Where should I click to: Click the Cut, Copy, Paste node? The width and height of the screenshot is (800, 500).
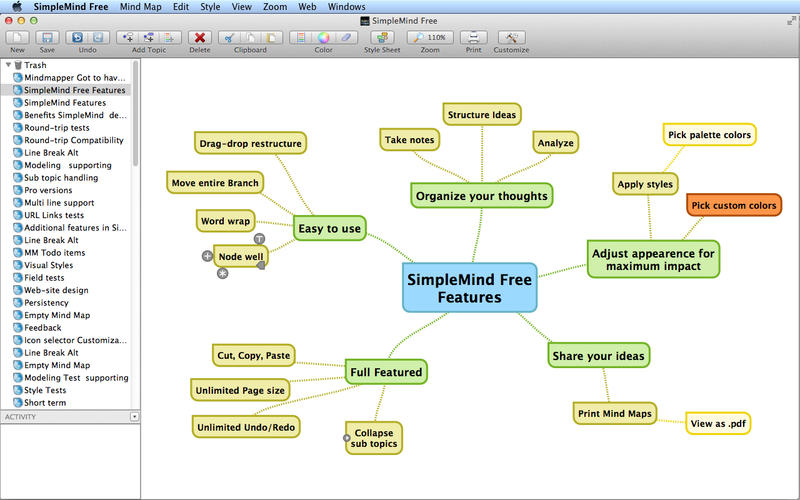coord(254,355)
